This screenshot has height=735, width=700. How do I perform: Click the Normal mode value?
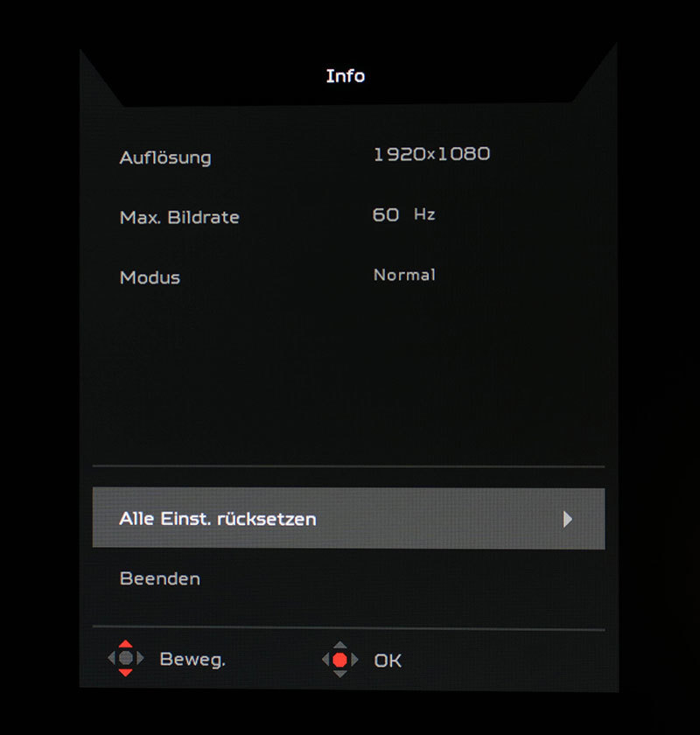coord(404,275)
